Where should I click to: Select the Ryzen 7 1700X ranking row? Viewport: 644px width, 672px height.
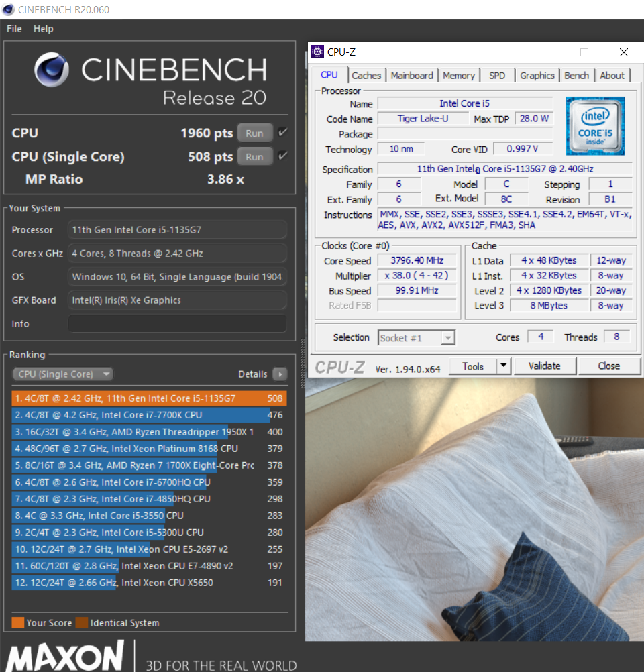pyautogui.click(x=149, y=465)
